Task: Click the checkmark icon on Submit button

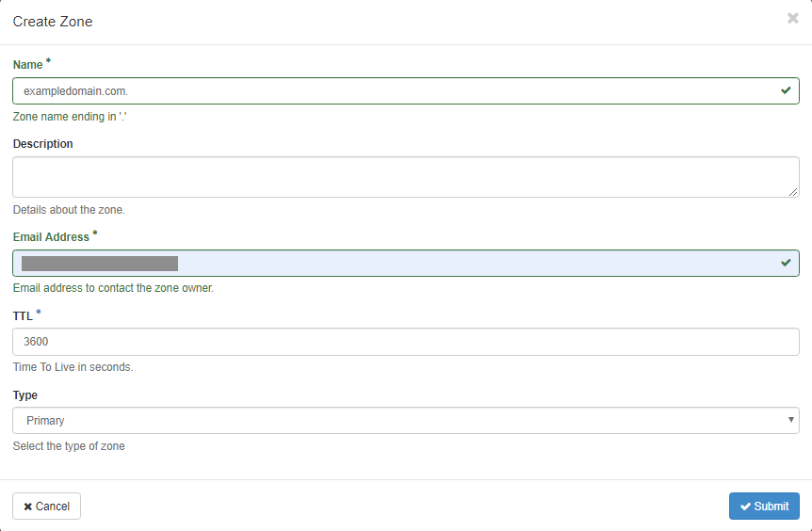Action: (745, 507)
